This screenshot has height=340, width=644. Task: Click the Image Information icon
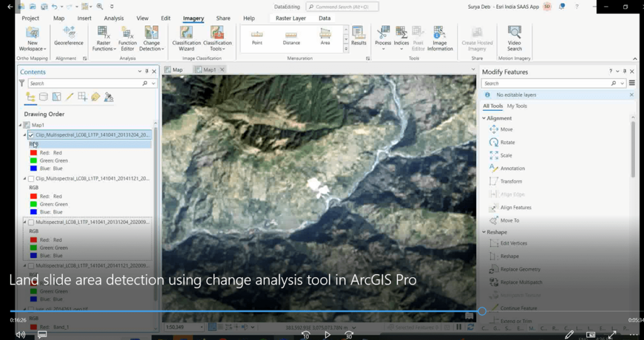[440, 32]
